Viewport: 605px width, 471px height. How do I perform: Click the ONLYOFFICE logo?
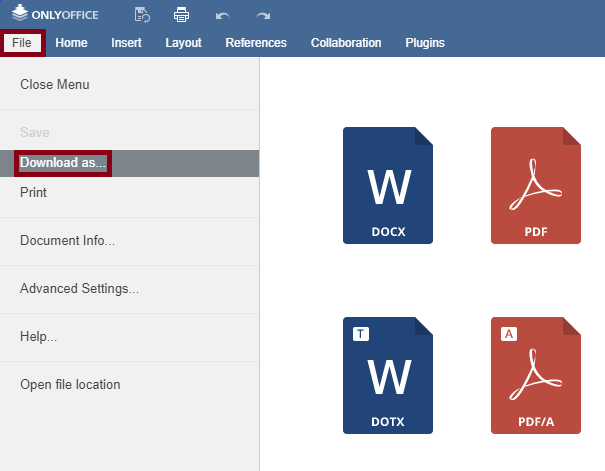point(55,15)
